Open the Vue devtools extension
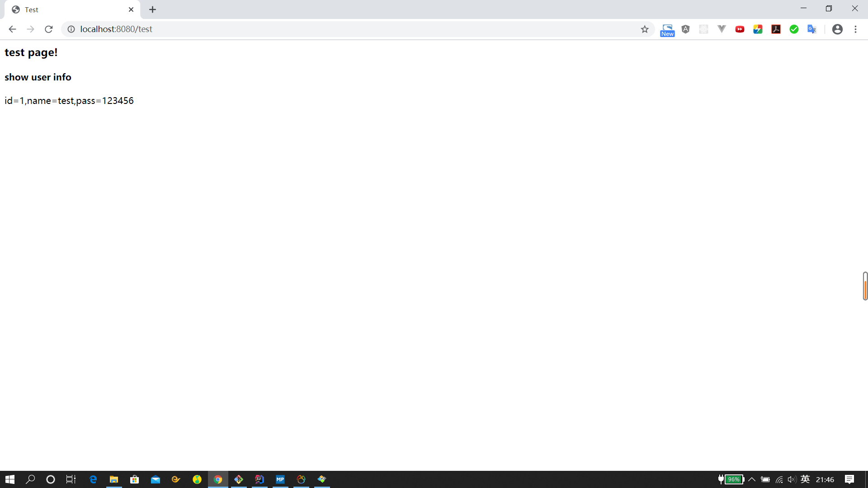 pos(722,29)
